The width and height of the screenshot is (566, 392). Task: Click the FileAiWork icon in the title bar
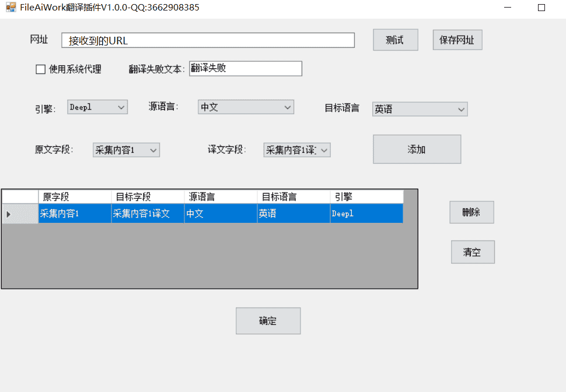click(11, 8)
